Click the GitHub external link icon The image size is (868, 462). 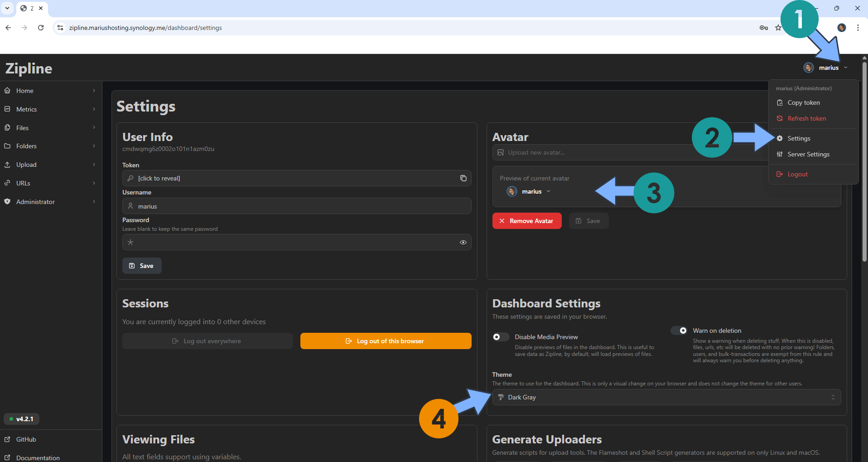(x=7, y=439)
